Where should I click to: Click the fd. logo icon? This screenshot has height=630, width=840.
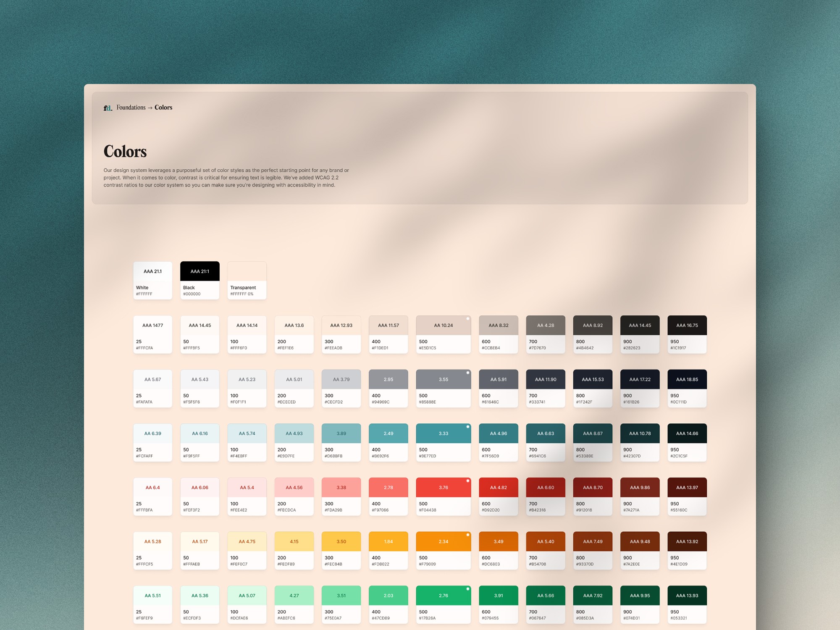click(108, 108)
